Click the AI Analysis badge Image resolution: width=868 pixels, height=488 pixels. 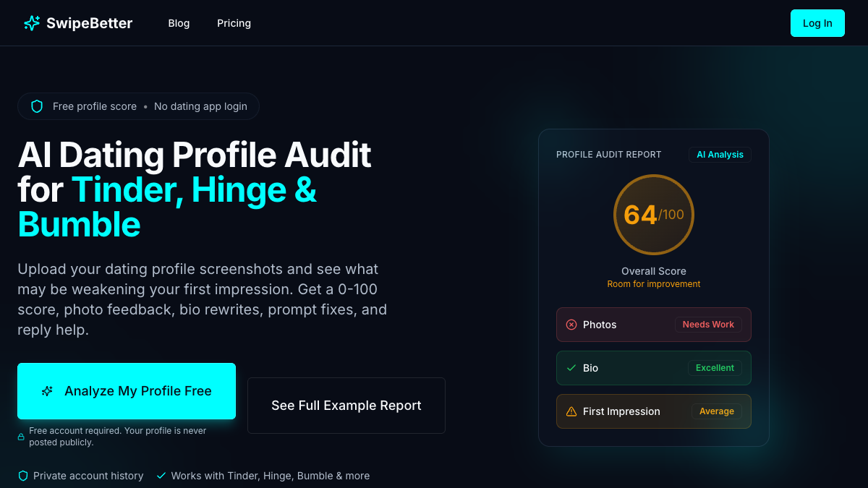point(720,155)
